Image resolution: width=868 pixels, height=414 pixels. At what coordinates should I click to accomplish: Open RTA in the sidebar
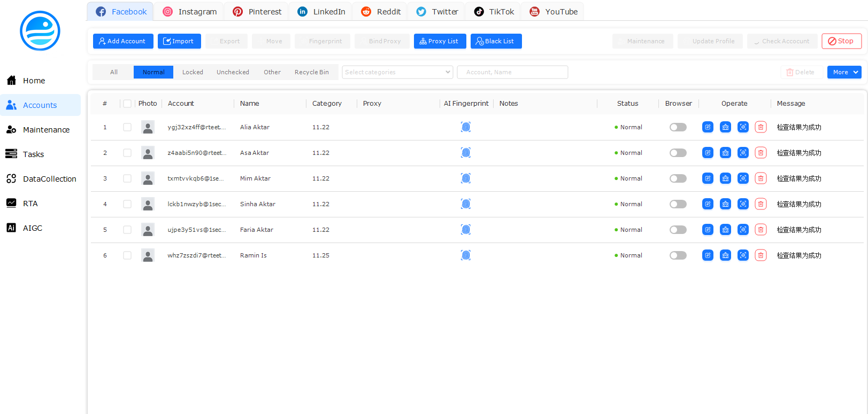tap(40, 204)
